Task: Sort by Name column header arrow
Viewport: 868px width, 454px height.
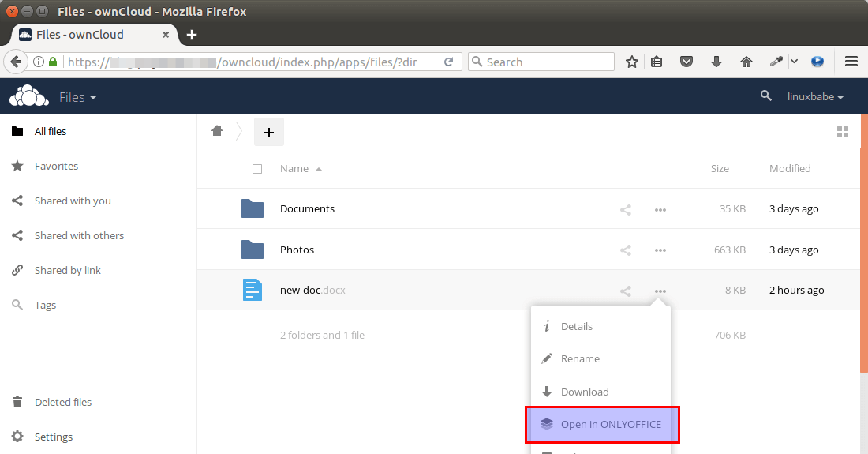Action: coord(318,169)
